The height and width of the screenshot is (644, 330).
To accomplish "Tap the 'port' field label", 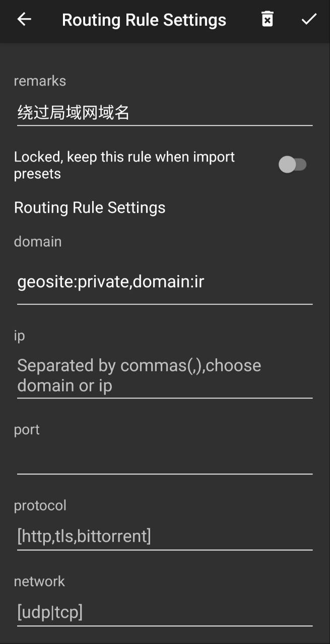I will (27, 430).
